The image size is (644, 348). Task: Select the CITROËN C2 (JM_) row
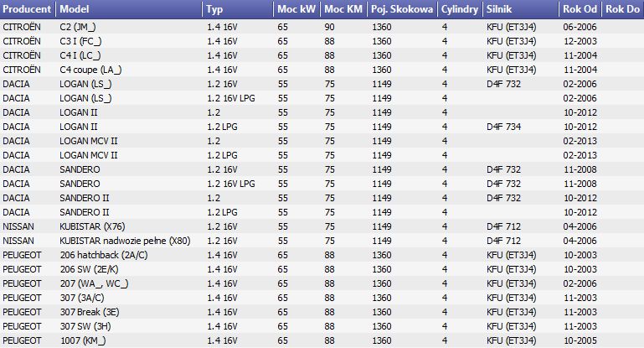pos(322,27)
